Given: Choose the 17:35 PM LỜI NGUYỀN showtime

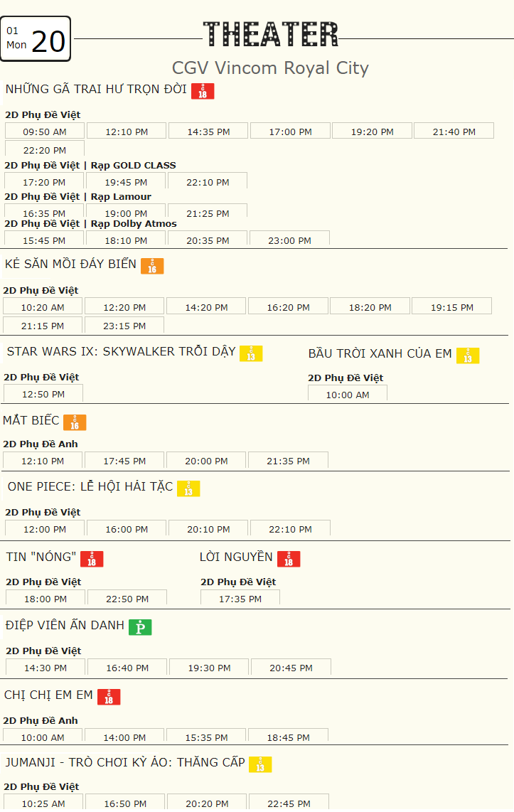Looking at the screenshot, I should (x=240, y=597).
